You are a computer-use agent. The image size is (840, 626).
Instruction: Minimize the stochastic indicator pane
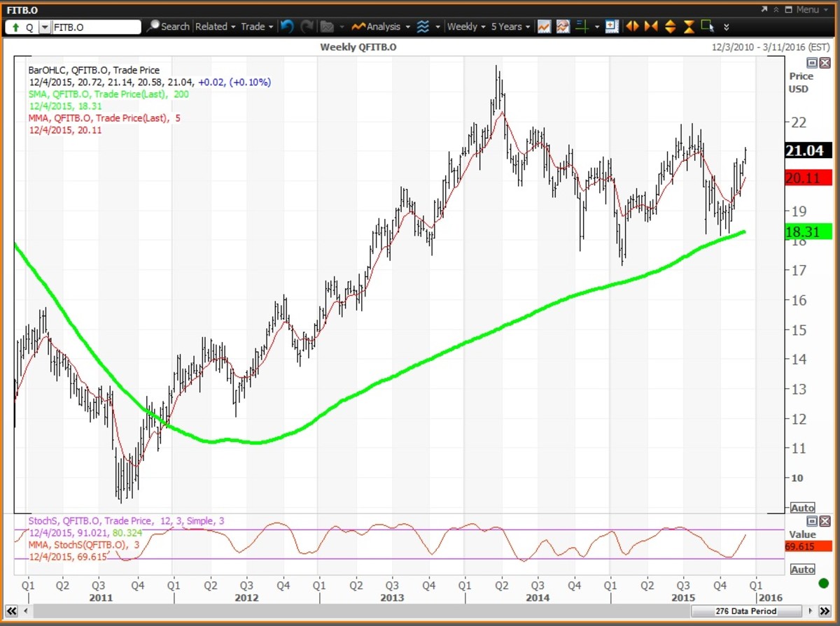click(x=811, y=521)
